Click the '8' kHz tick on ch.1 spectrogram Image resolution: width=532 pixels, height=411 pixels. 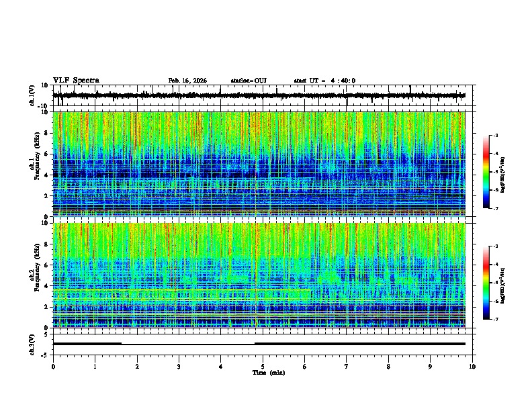coord(47,133)
